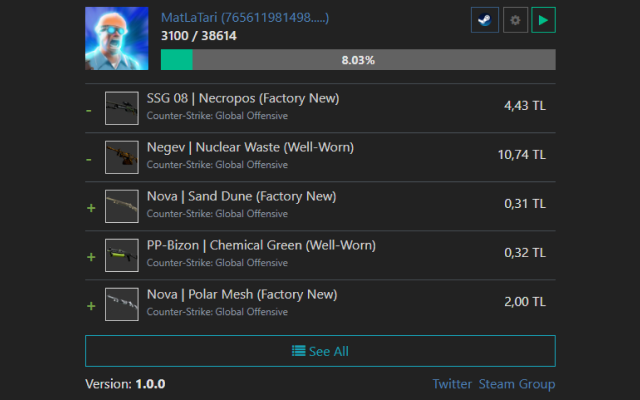
Task: Click the minus sign beside SSG 08 Necropos
Action: 89,111
